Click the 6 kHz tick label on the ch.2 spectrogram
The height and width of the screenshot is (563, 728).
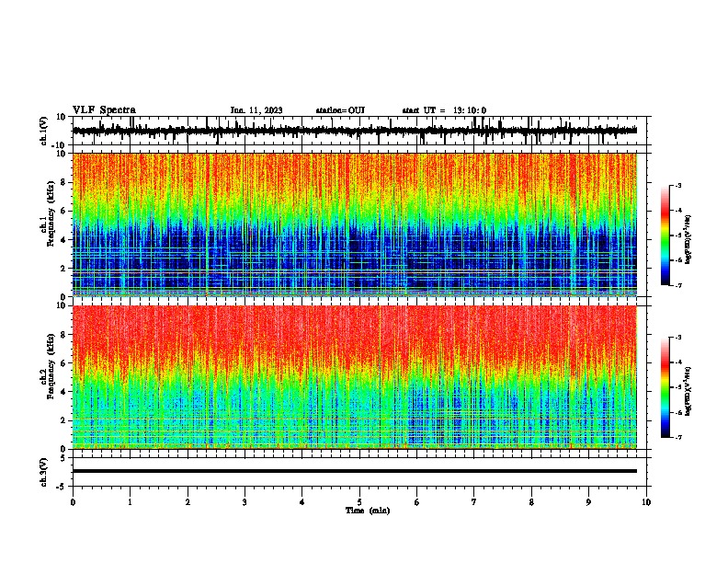click(63, 362)
